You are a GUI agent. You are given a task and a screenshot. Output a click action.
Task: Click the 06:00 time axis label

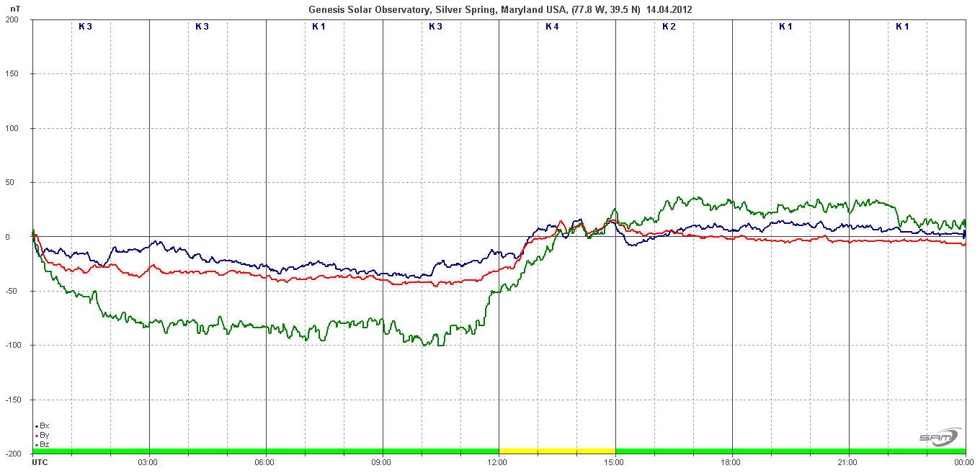tap(265, 462)
